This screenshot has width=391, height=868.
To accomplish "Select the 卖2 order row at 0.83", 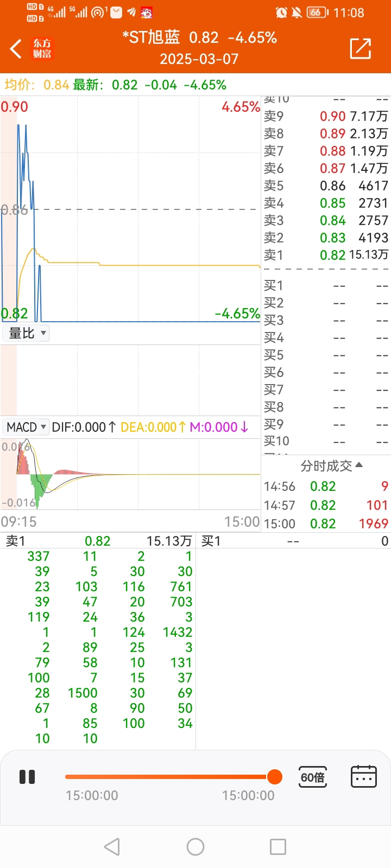I will (326, 238).
